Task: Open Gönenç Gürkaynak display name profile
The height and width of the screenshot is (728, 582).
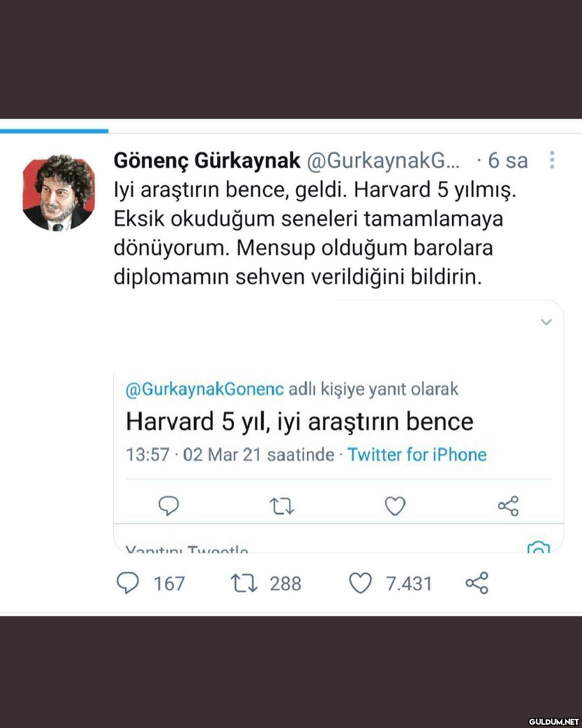Action: tap(207, 160)
